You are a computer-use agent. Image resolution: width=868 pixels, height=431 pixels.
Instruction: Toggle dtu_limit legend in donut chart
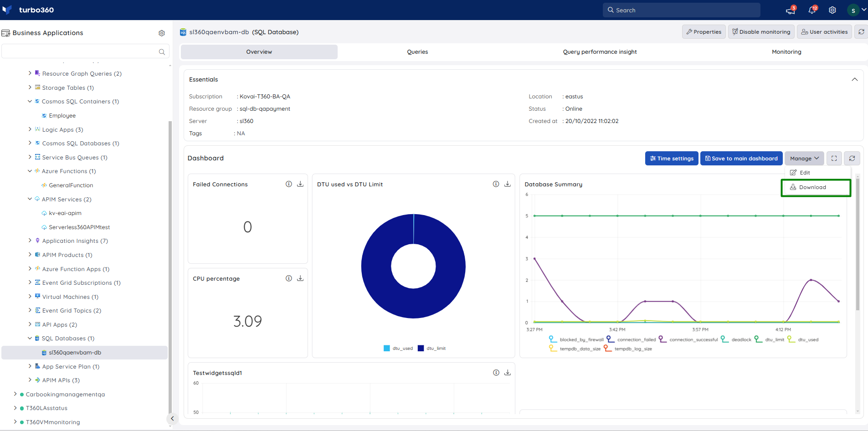click(431, 349)
